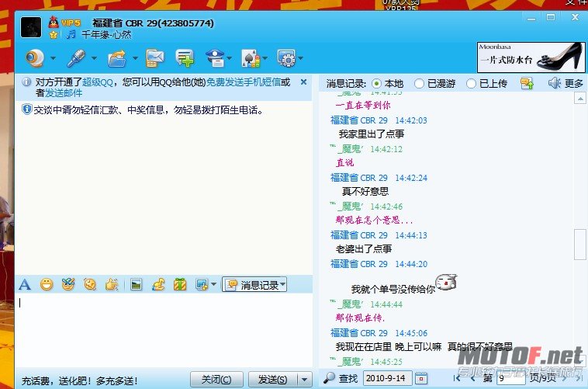Image resolution: width=588 pixels, height=389 pixels.
Task: Click the upload message records icon
Action: [527, 83]
